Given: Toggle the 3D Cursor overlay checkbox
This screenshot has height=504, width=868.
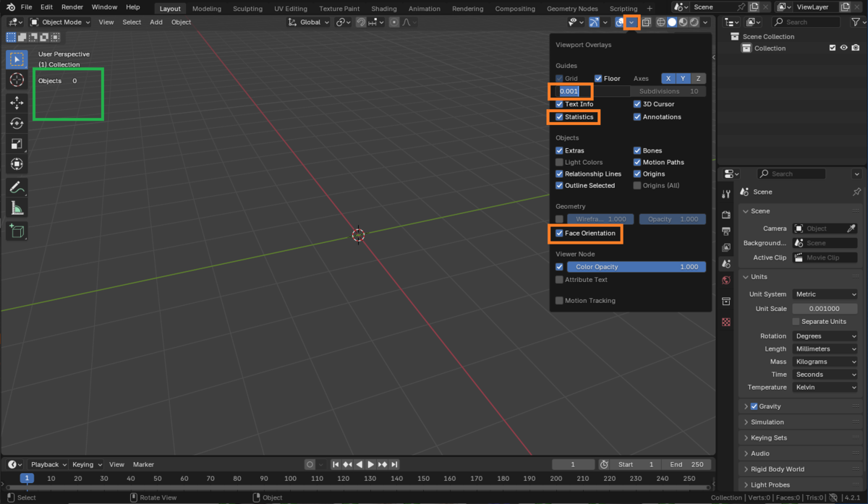Looking at the screenshot, I should [637, 104].
